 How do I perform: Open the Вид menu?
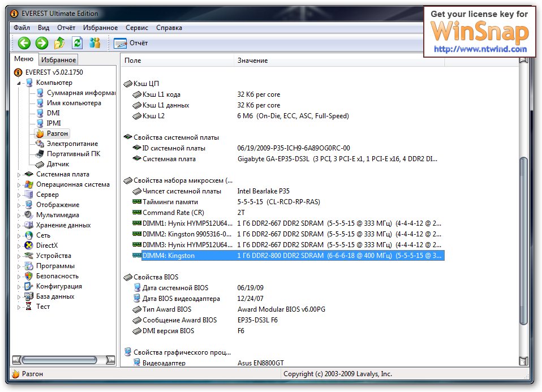tap(44, 28)
